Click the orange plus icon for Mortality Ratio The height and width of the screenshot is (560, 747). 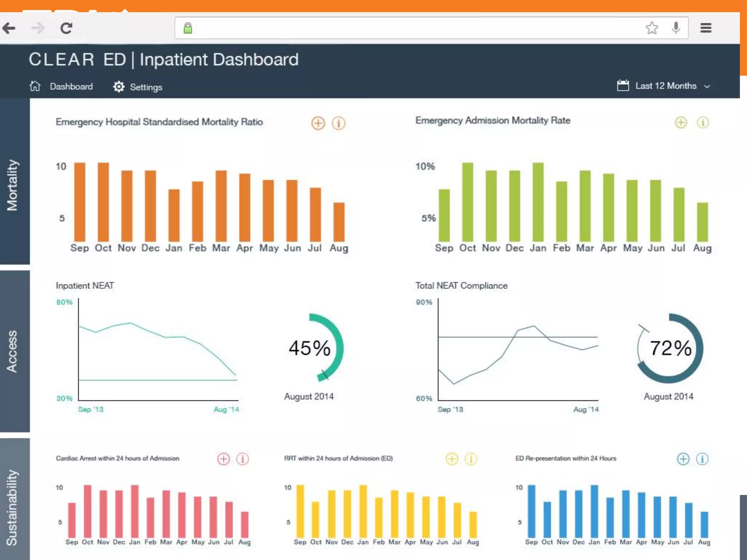[318, 123]
